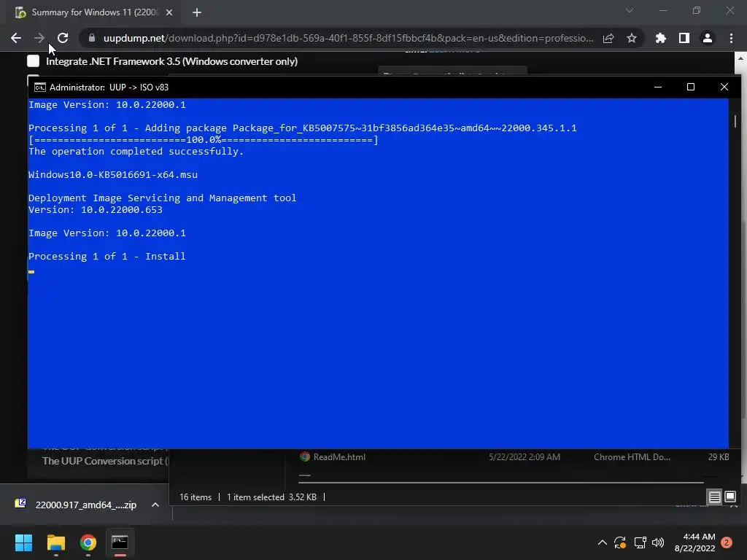747x560 pixels.
Task: Show hidden system tray icons
Action: click(602, 542)
